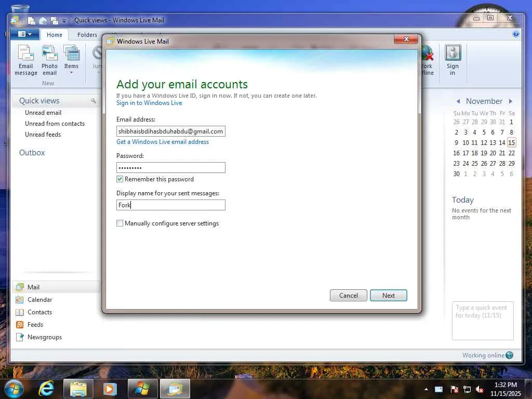Click the Next button in dialog

[389, 295]
